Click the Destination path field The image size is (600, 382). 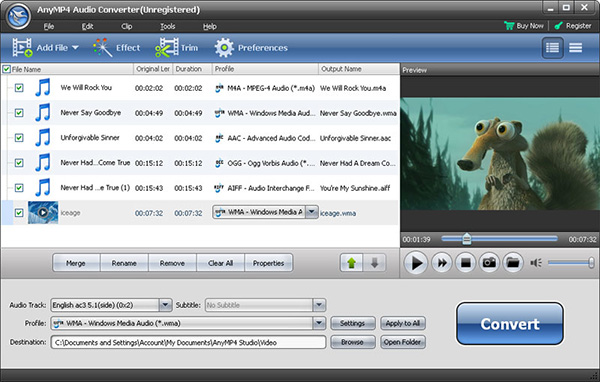point(188,342)
